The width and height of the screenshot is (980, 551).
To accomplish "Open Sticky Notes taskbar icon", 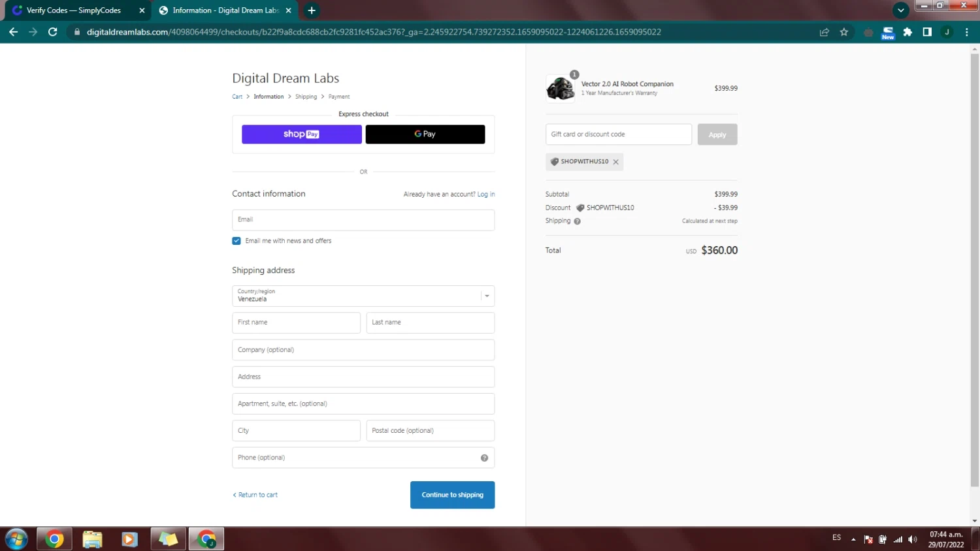I will [168, 539].
